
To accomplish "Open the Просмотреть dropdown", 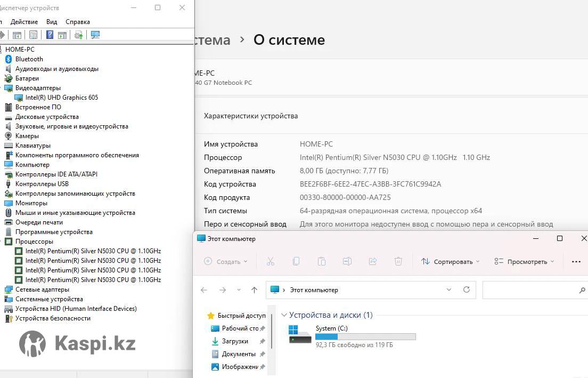I will click(524, 261).
